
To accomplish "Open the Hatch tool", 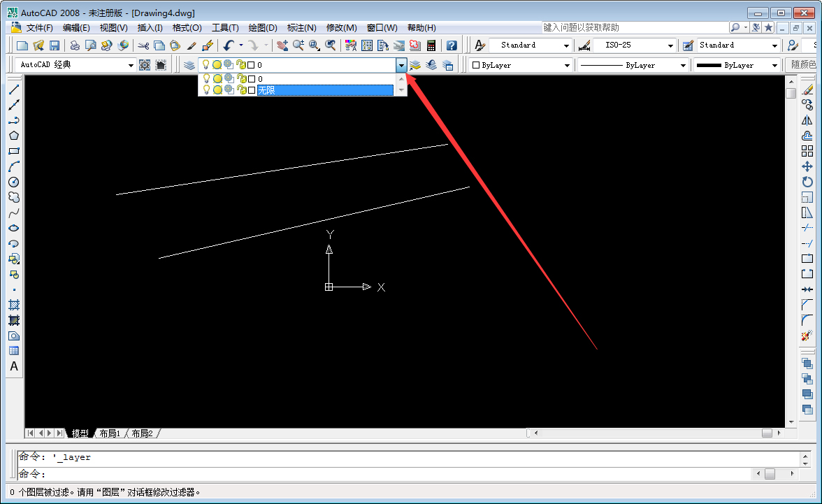I will click(13, 303).
